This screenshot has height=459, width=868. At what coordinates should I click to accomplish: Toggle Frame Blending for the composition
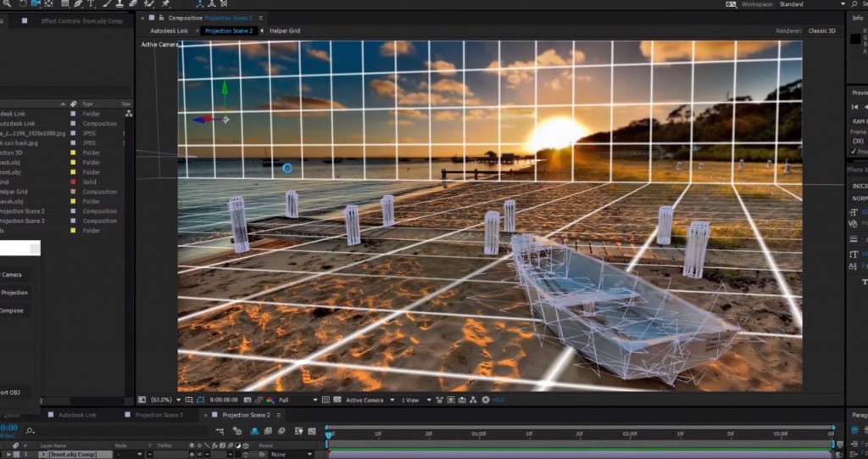point(268,431)
